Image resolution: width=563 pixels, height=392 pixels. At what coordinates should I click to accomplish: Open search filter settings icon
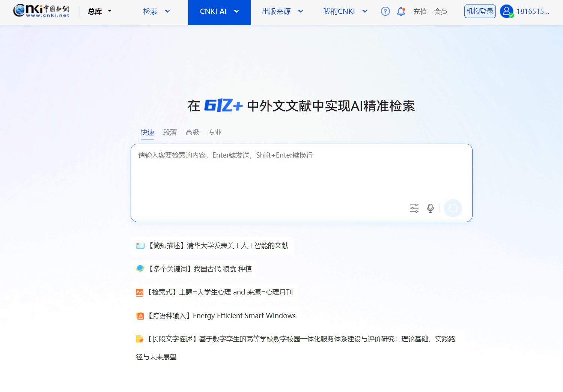point(414,208)
